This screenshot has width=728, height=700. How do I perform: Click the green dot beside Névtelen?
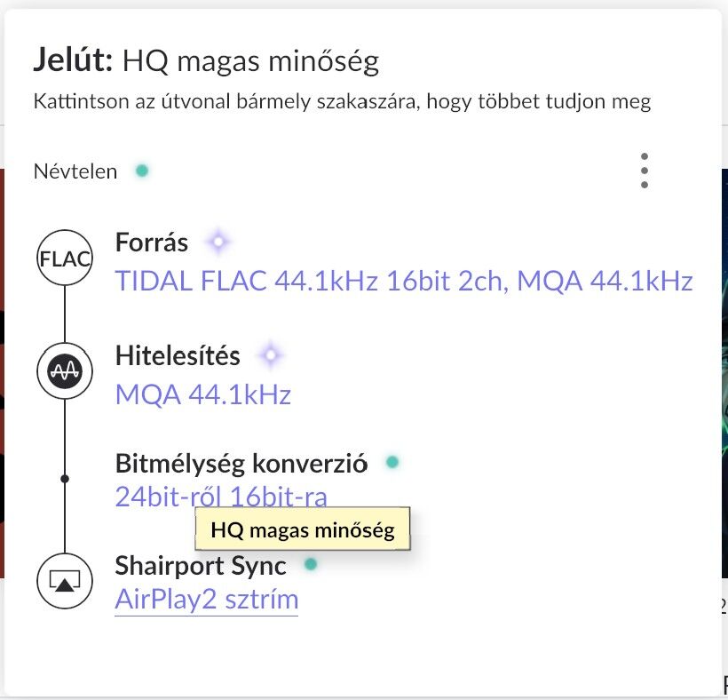142,171
